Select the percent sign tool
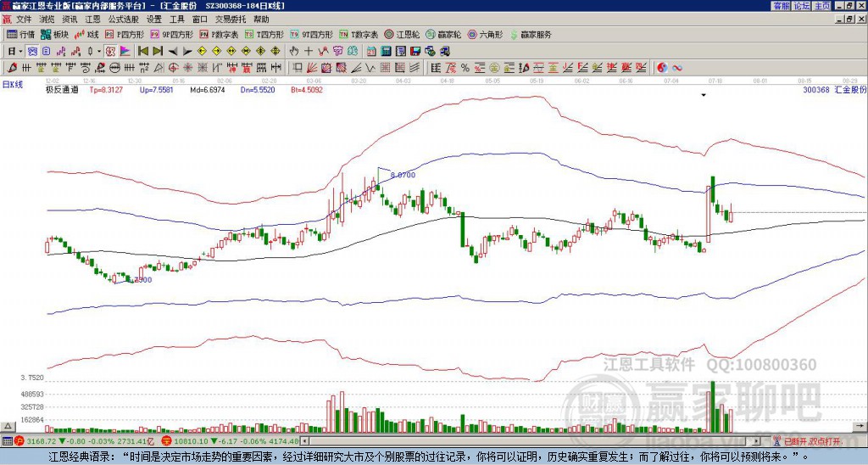 (x=465, y=67)
